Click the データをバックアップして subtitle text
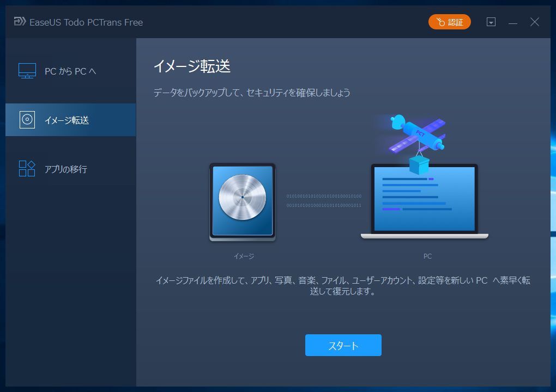This screenshot has height=392, width=556. point(252,93)
